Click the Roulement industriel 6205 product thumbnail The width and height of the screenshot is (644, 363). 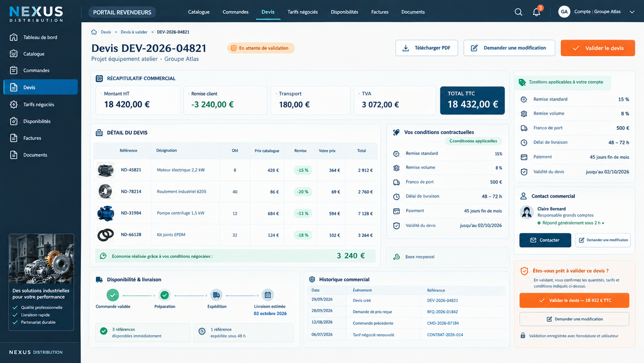click(105, 191)
